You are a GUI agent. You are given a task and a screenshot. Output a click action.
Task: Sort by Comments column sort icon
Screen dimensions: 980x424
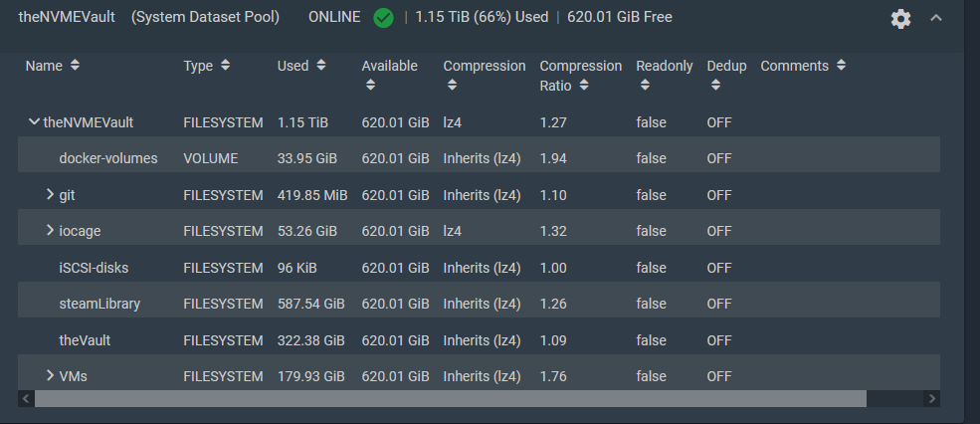coord(841,66)
